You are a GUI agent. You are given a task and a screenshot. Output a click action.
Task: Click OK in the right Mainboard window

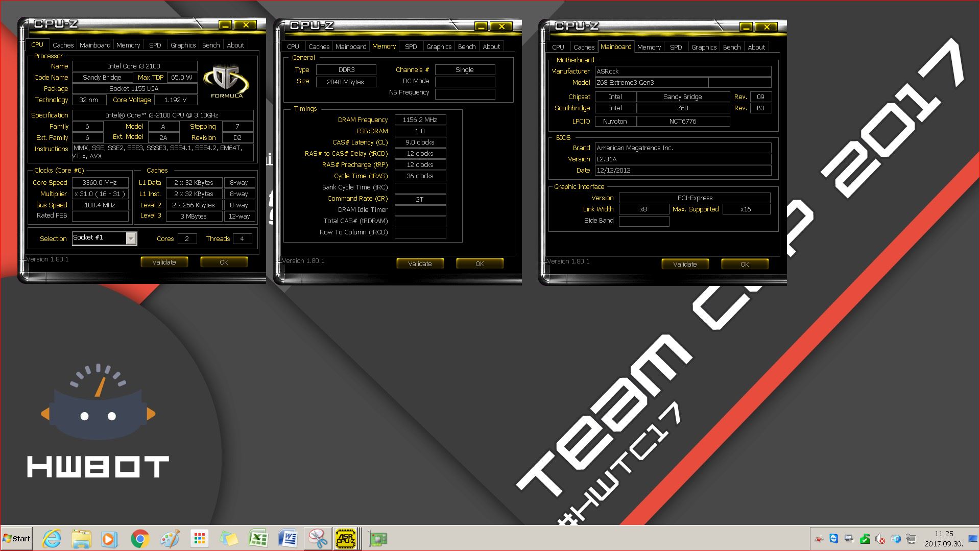coord(745,264)
